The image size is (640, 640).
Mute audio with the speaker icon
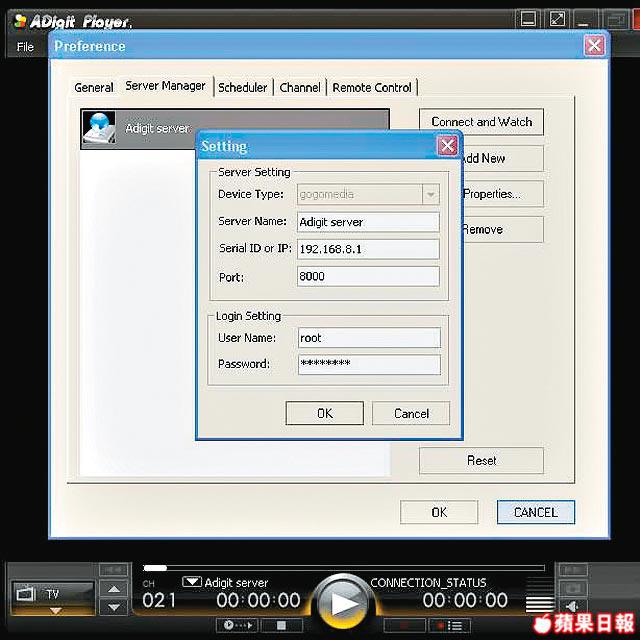[x=573, y=607]
